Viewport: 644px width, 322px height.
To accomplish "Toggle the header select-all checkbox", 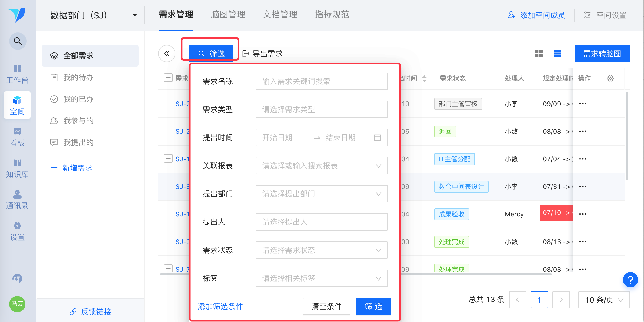I will tap(168, 78).
